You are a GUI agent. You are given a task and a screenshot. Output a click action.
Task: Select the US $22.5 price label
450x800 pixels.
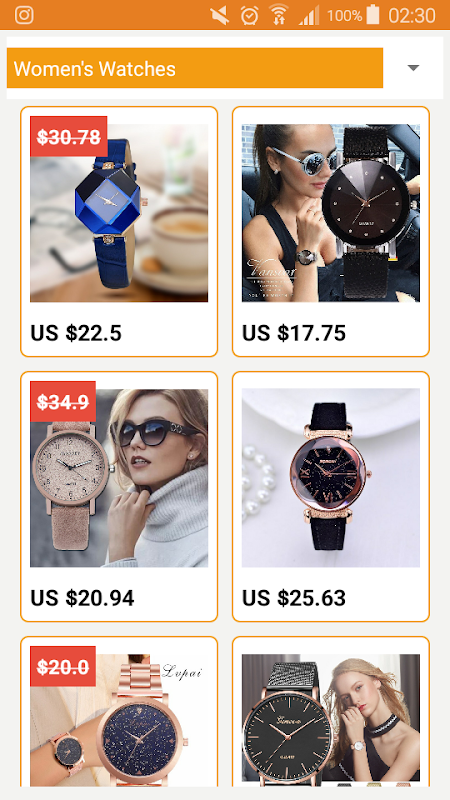(76, 334)
